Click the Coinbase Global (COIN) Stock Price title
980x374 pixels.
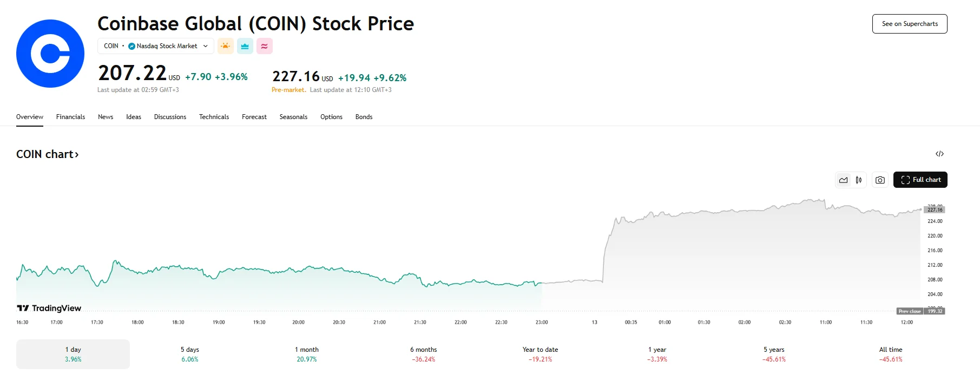coord(255,24)
